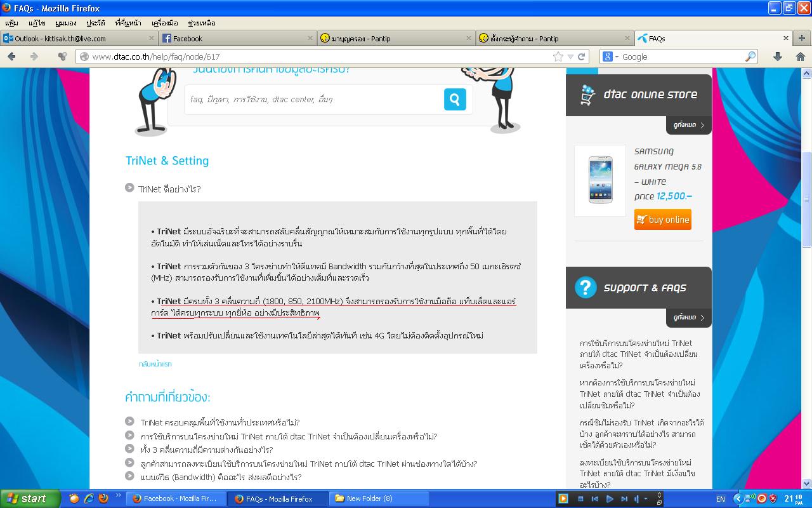Open the ประวัติ (History) menu
The width and height of the screenshot is (812, 508).
(x=96, y=23)
